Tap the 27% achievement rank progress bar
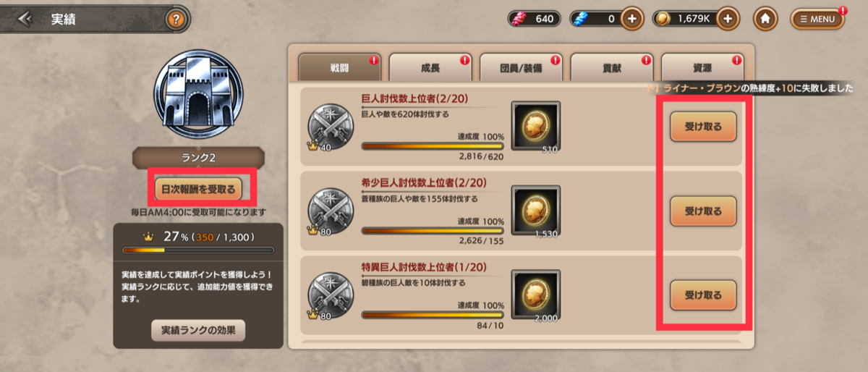The width and height of the screenshot is (868, 372). coord(198,250)
